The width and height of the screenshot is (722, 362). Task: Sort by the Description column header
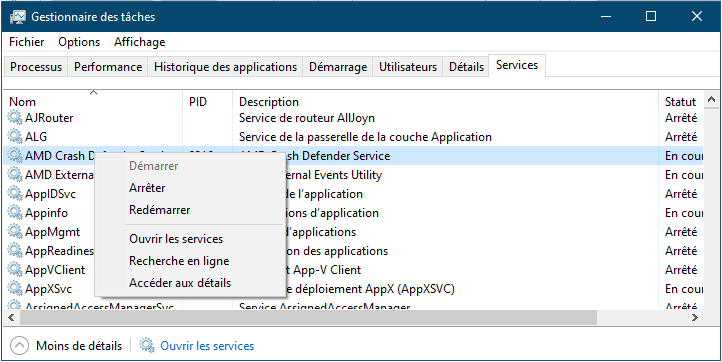tap(446, 101)
